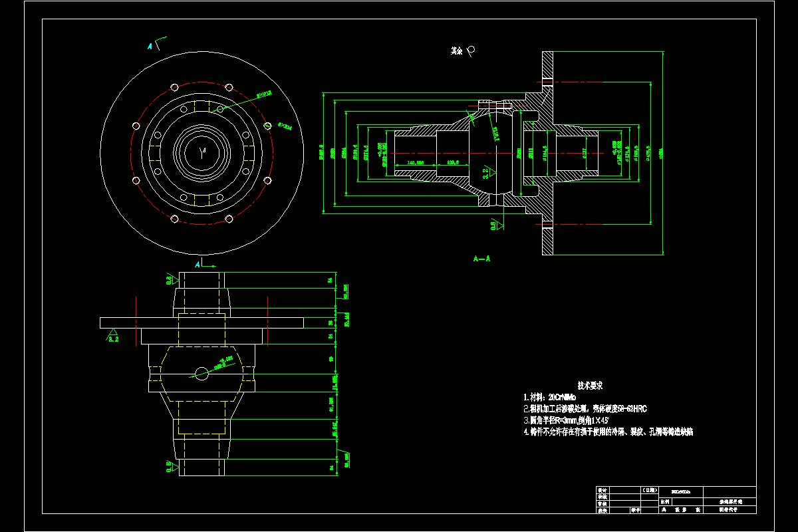Select the 技术要求 heading text
Viewport: 798px width, 532px height.
point(590,385)
